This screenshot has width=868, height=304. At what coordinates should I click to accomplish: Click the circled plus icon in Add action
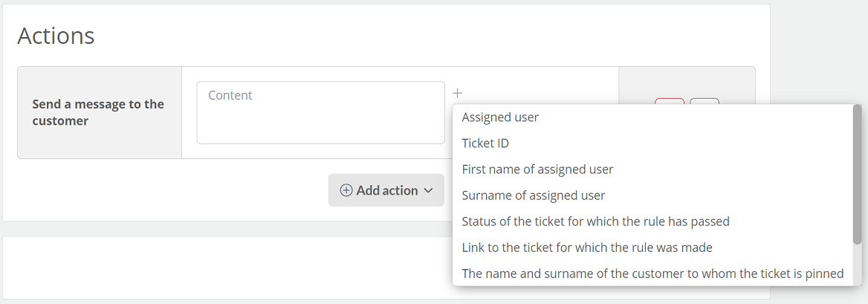[x=346, y=190]
